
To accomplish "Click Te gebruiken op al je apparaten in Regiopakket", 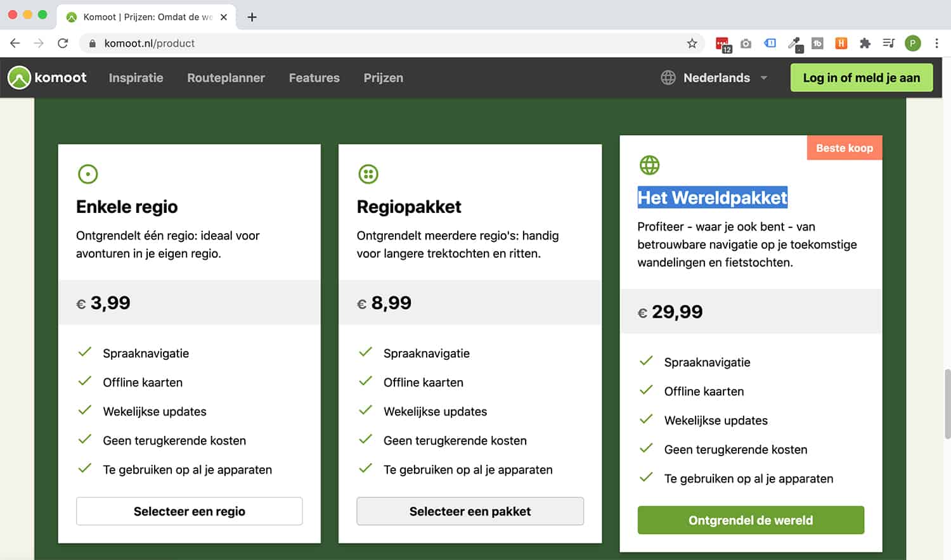I will coord(468,470).
